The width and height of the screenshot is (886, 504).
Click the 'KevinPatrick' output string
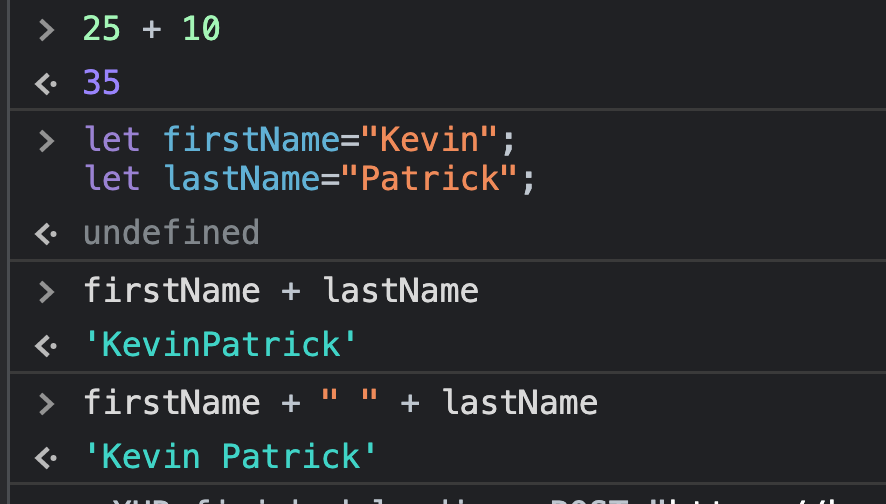pos(220,345)
